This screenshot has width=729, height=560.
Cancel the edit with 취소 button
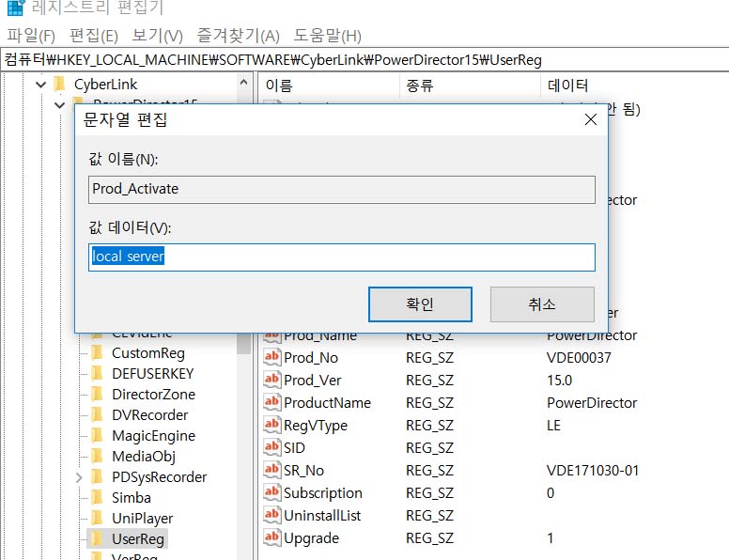click(542, 304)
